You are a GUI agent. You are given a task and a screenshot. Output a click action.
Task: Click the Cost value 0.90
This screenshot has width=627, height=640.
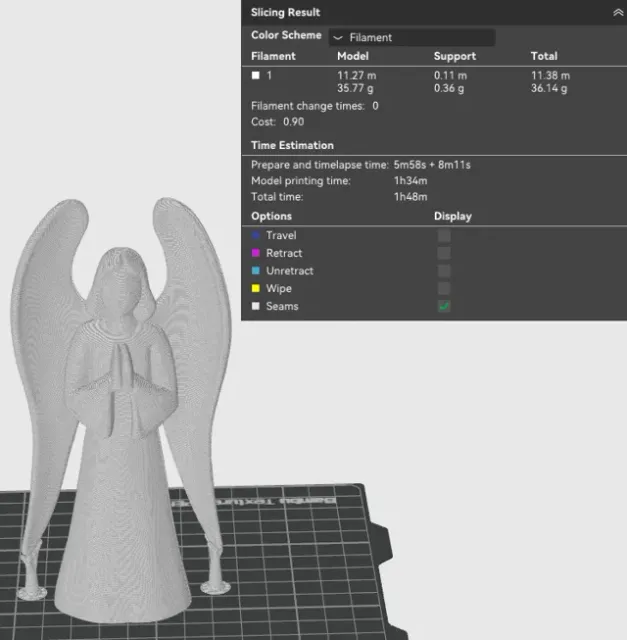[x=293, y=122]
